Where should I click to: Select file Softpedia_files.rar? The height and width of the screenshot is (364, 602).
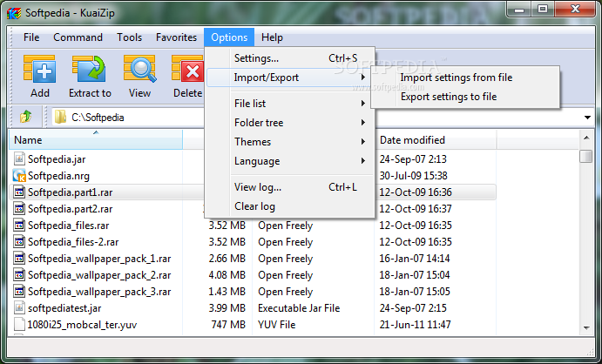68,226
